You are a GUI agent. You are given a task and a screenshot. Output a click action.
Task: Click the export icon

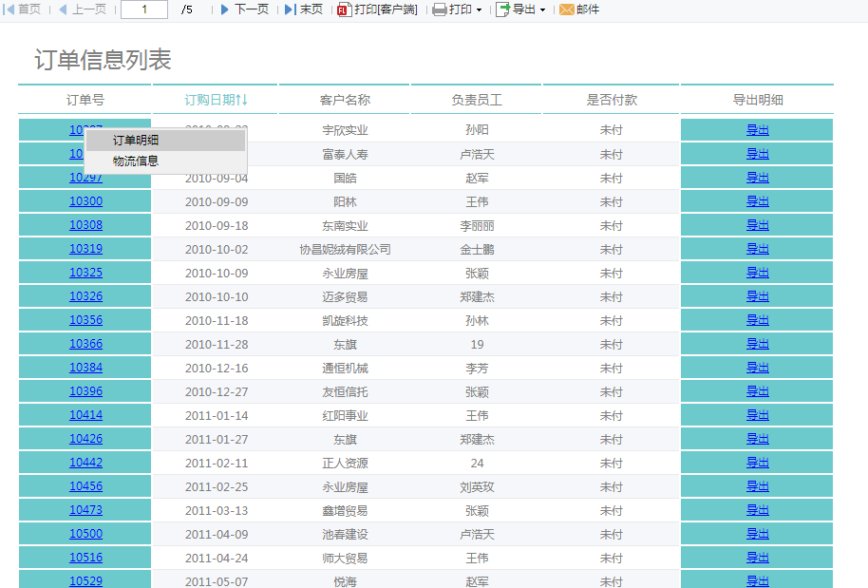pos(502,9)
